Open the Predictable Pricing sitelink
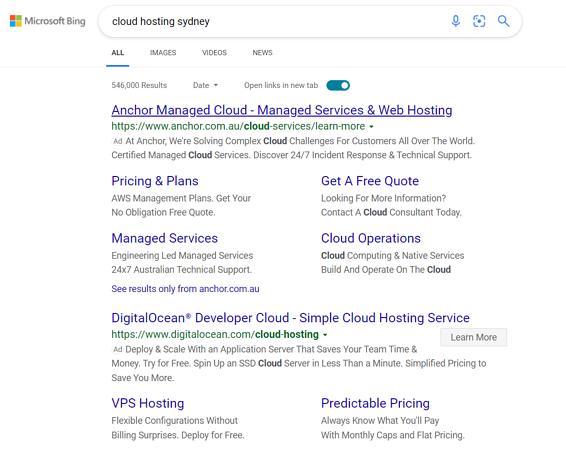 (x=375, y=403)
